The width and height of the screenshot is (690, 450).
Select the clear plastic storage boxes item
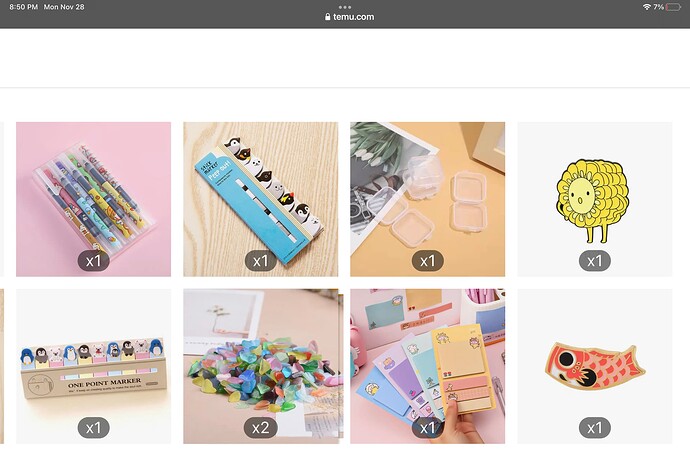pos(427,199)
